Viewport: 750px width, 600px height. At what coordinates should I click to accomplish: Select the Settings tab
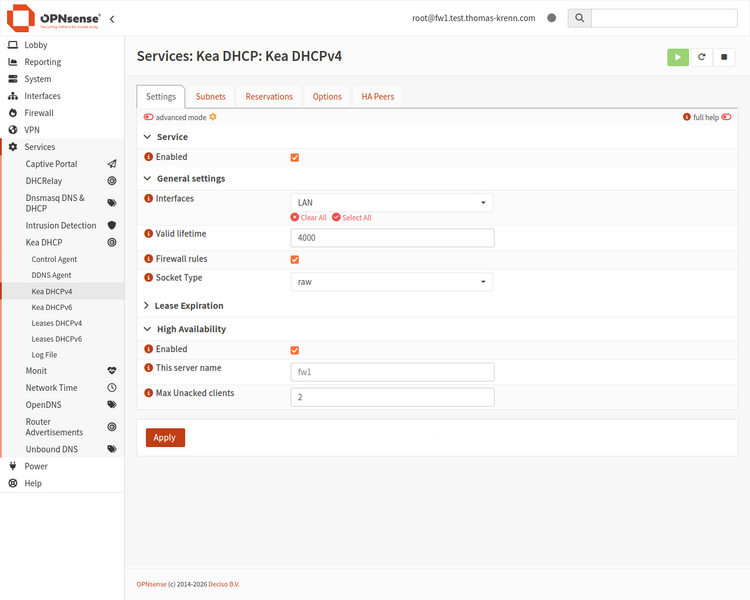tap(161, 97)
